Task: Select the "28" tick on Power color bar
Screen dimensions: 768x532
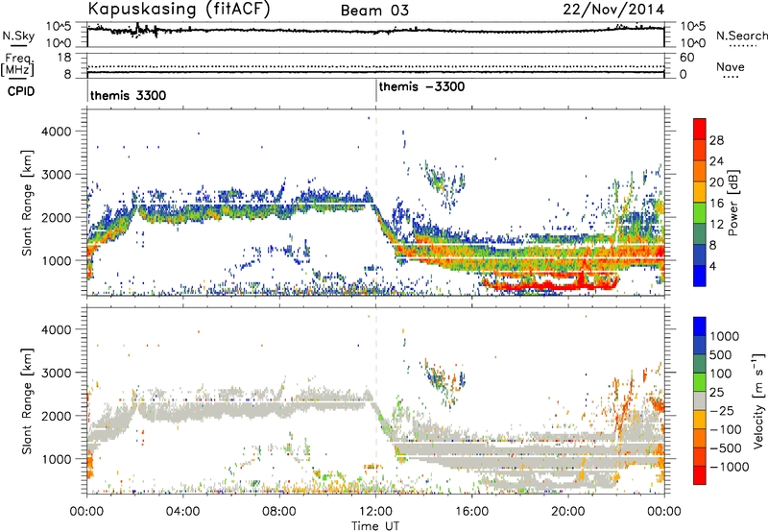Action: [716, 140]
